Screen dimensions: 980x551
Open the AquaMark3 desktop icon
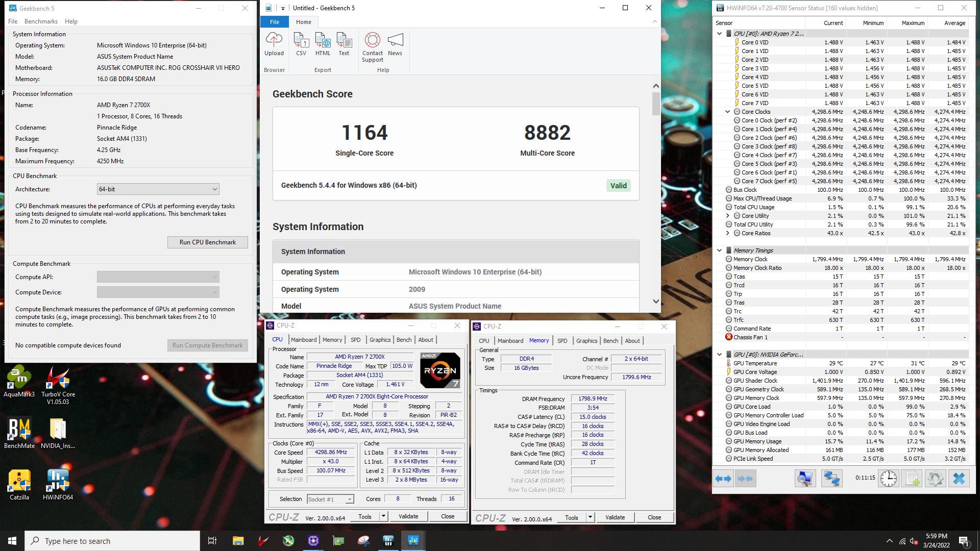pos(19,382)
